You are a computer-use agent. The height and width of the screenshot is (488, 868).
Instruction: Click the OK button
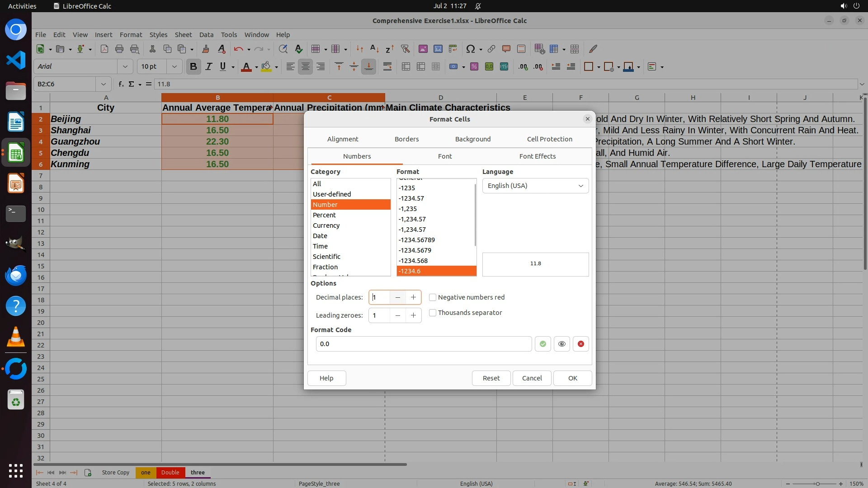point(572,378)
